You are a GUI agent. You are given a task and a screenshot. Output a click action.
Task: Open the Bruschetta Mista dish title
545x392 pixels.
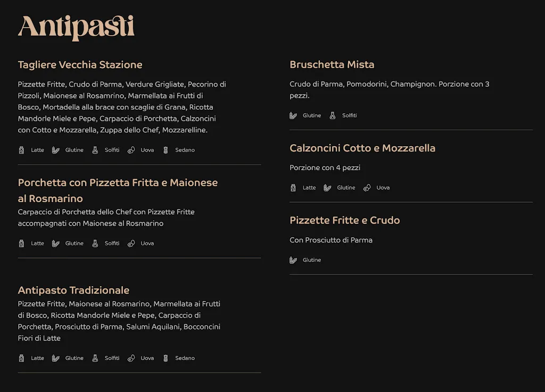point(332,65)
